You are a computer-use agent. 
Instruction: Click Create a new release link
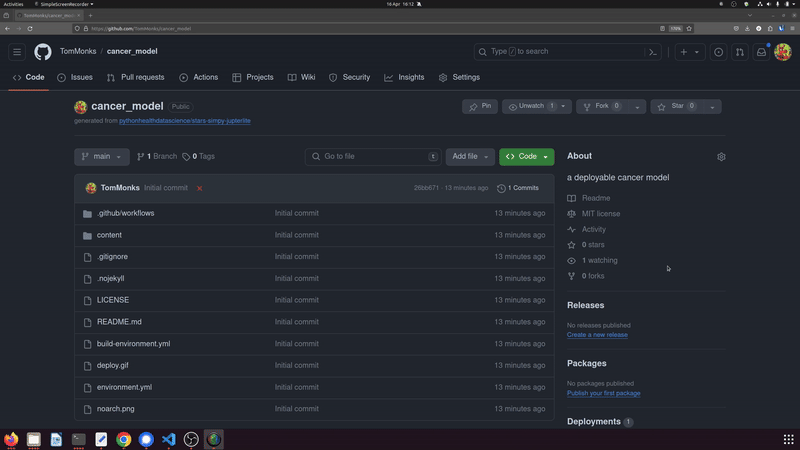point(597,335)
